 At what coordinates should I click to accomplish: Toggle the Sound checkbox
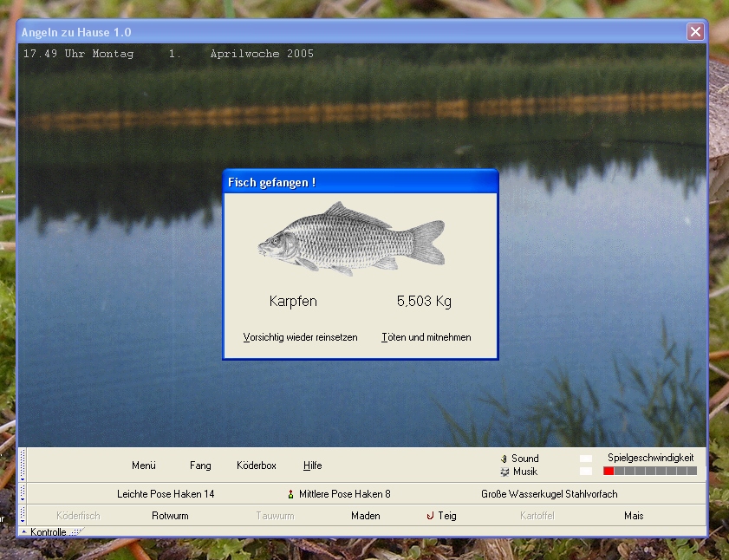point(586,459)
